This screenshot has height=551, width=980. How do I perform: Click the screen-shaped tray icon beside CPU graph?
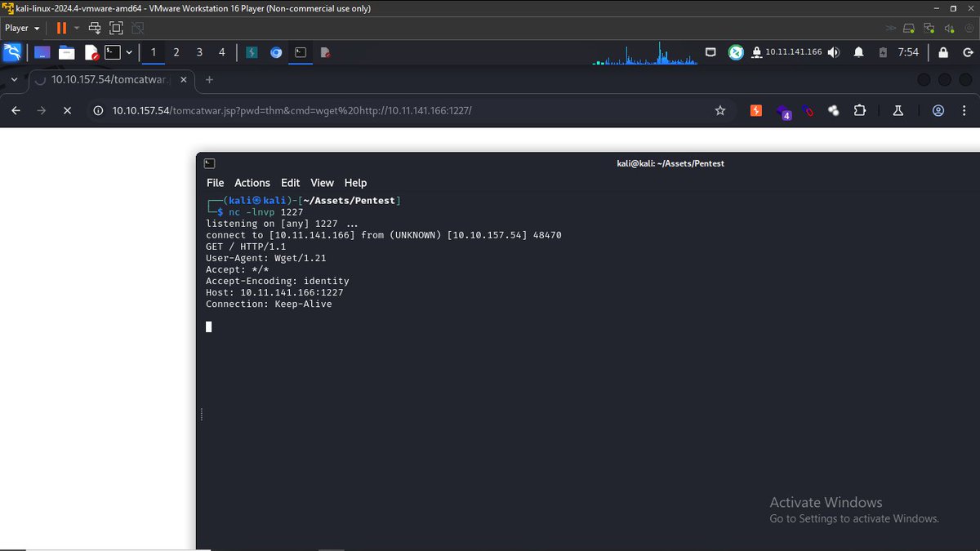pyautogui.click(x=710, y=52)
